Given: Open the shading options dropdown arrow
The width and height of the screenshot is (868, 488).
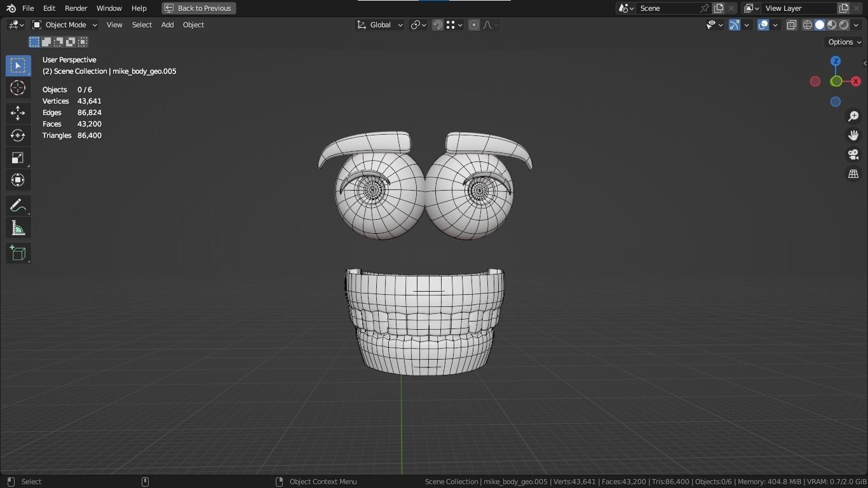Looking at the screenshot, I should [x=855, y=25].
